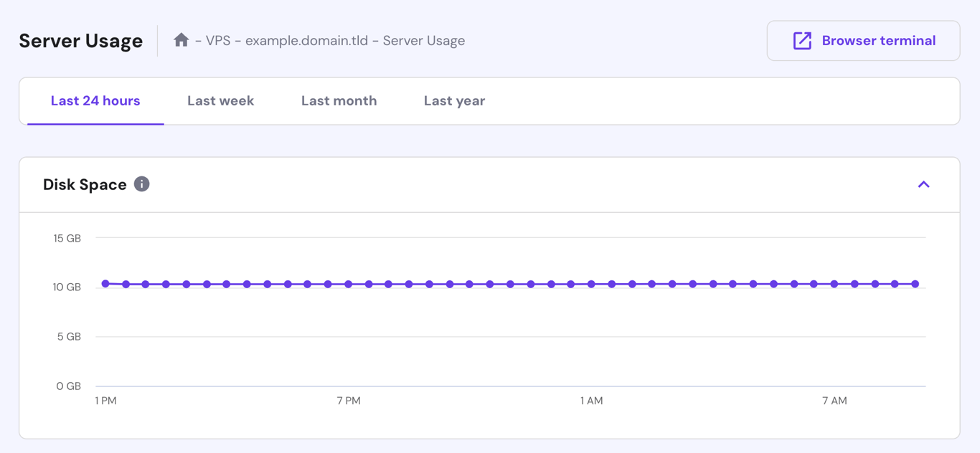Open the Browser terminal
This screenshot has width=980, height=453.
[863, 40]
